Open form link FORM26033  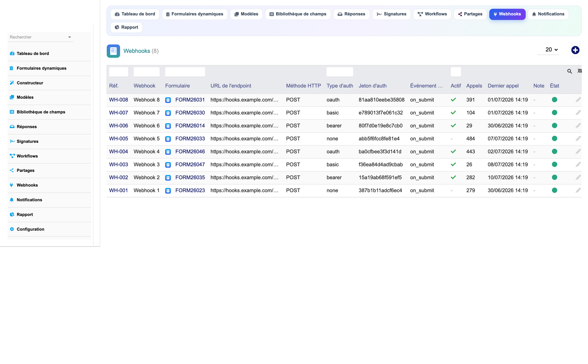point(190,139)
